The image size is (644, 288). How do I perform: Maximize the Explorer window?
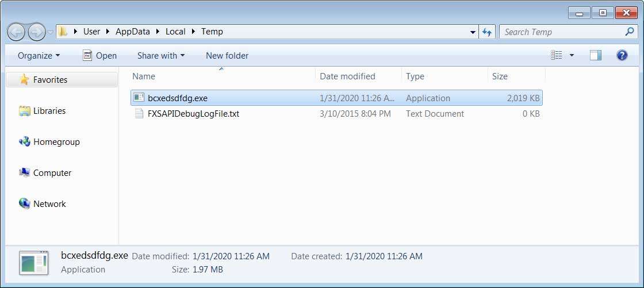602,13
